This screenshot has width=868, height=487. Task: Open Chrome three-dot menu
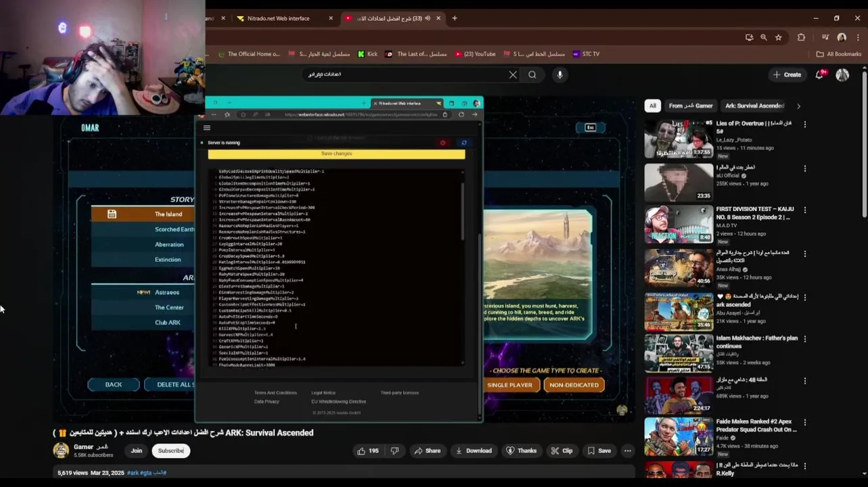(858, 38)
